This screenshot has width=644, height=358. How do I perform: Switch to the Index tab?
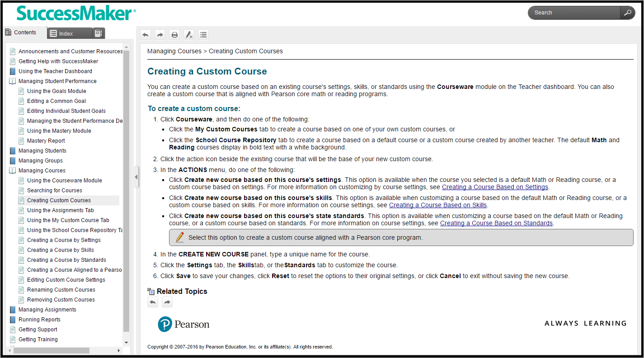(x=69, y=33)
